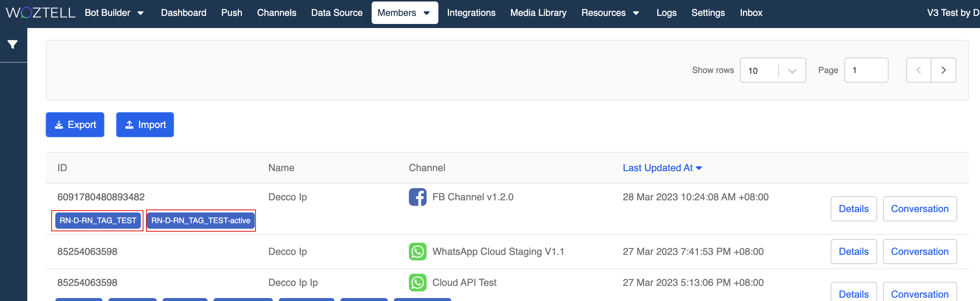Go to next page arrow
Image resolution: width=980 pixels, height=301 pixels.
pyautogui.click(x=943, y=70)
